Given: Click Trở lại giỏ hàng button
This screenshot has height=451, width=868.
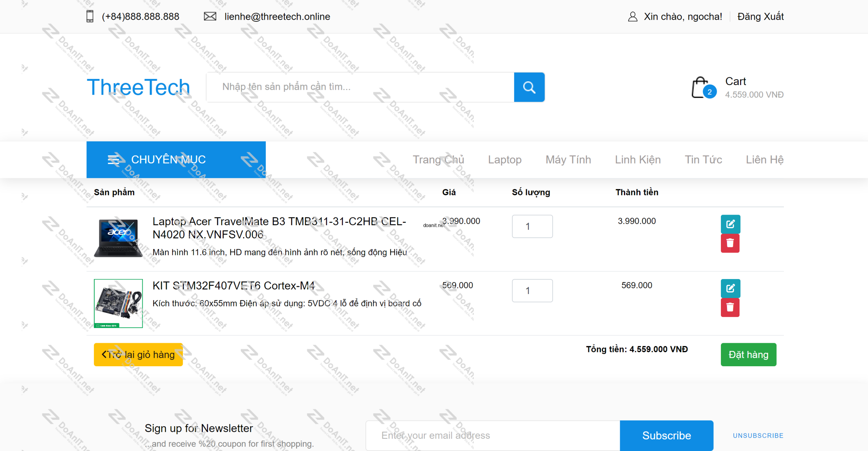Looking at the screenshot, I should [138, 354].
